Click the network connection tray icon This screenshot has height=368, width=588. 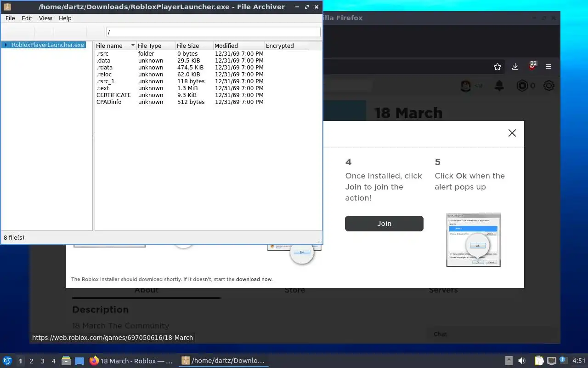pos(552,361)
